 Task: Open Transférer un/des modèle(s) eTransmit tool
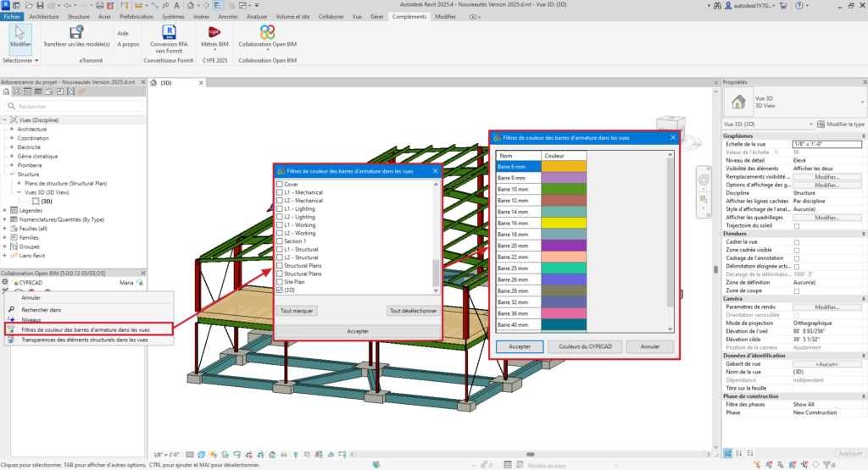tap(76, 36)
